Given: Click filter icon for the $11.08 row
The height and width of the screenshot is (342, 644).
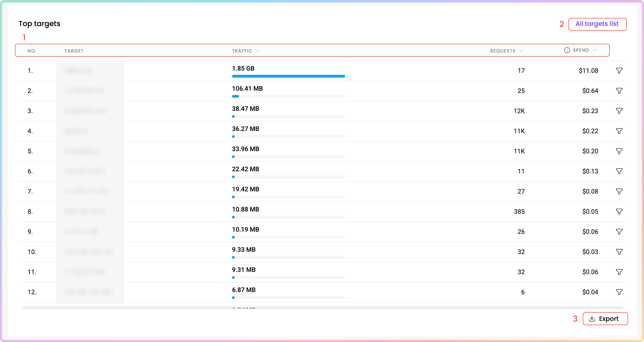Looking at the screenshot, I should pyautogui.click(x=619, y=71).
